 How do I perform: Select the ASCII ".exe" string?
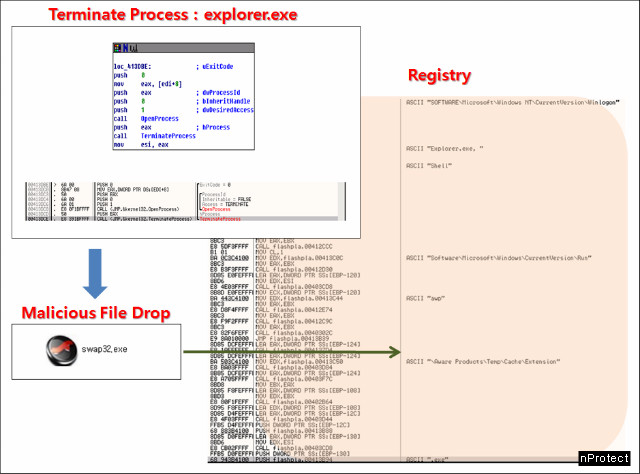coord(427,460)
